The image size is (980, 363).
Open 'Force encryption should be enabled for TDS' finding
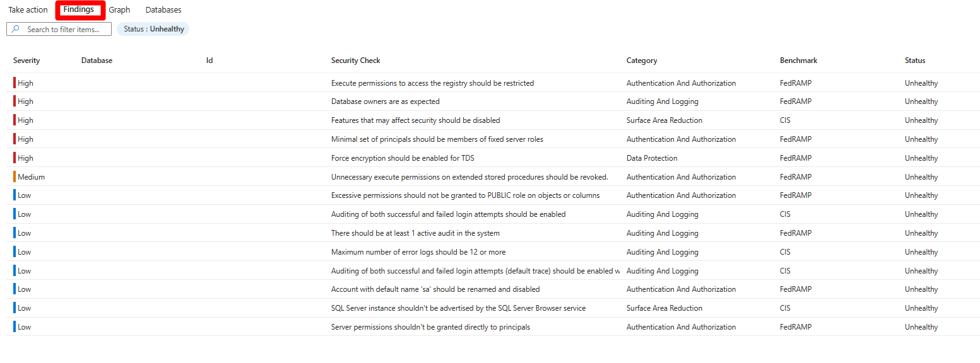[x=403, y=158]
